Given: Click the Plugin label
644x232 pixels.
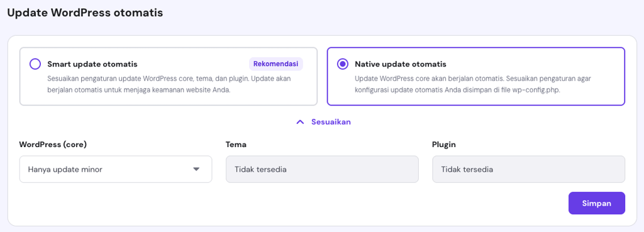Looking at the screenshot, I should pyautogui.click(x=443, y=145).
